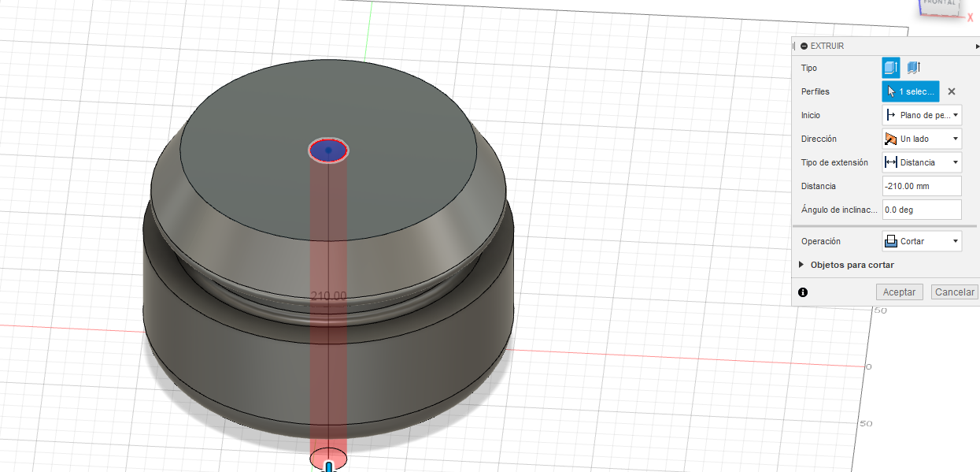
Task: Click the Distancia field showing -210.00 mm
Action: click(x=922, y=186)
